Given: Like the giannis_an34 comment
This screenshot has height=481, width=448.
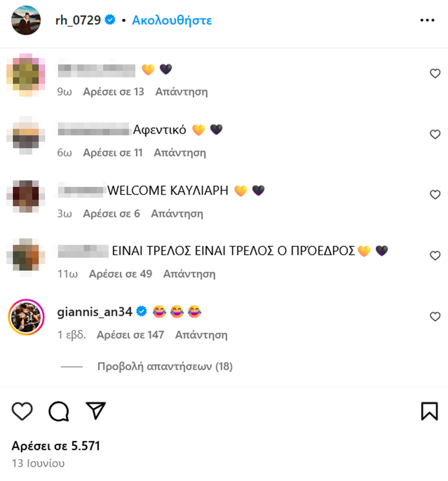Looking at the screenshot, I should pyautogui.click(x=435, y=316).
